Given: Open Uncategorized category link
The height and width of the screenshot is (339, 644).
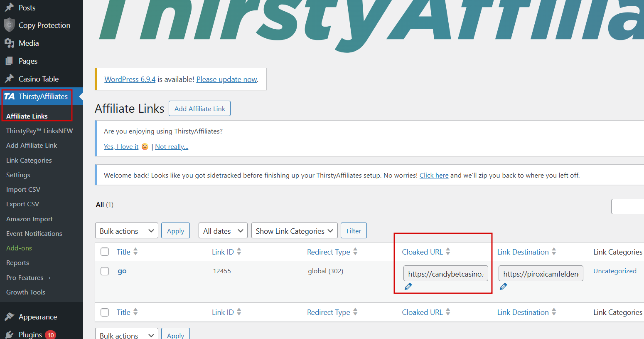Looking at the screenshot, I should click(615, 271).
